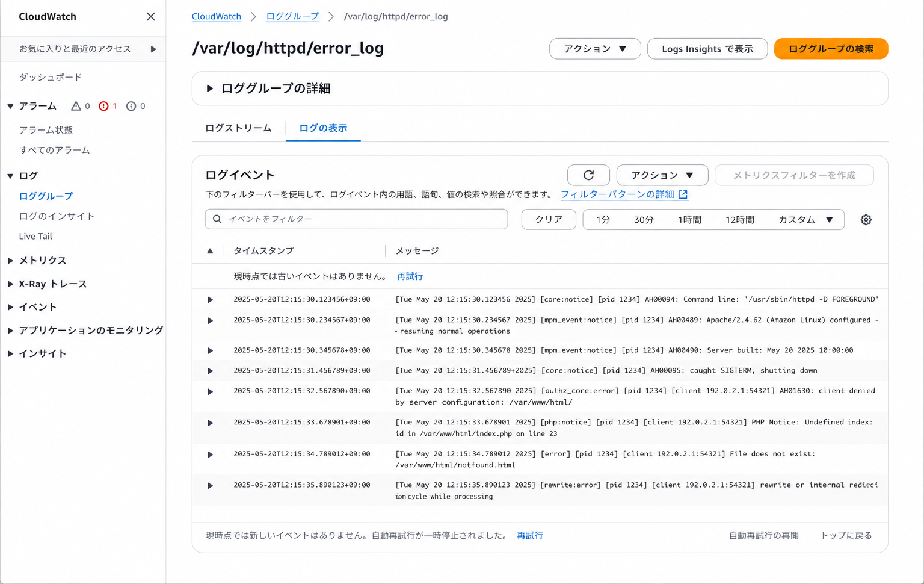Image resolution: width=924 pixels, height=584 pixels.
Task: Click the ログイベント section heading
Action: point(240,175)
